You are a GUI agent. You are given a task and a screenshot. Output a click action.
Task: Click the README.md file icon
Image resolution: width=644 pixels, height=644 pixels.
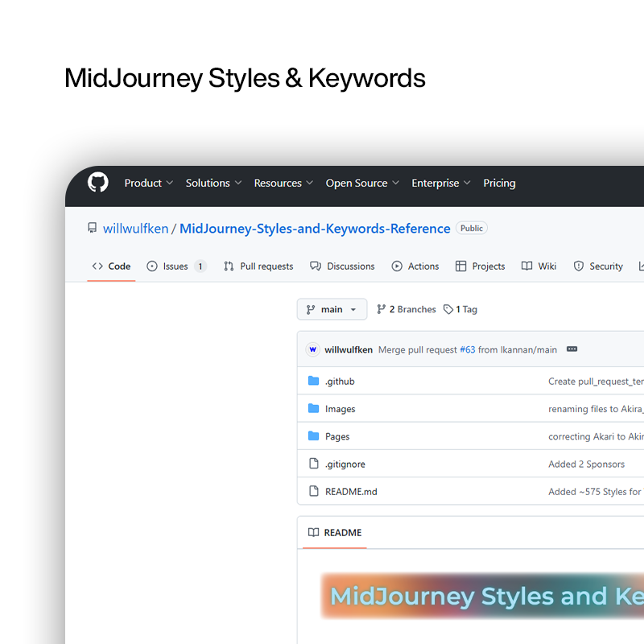(314, 491)
